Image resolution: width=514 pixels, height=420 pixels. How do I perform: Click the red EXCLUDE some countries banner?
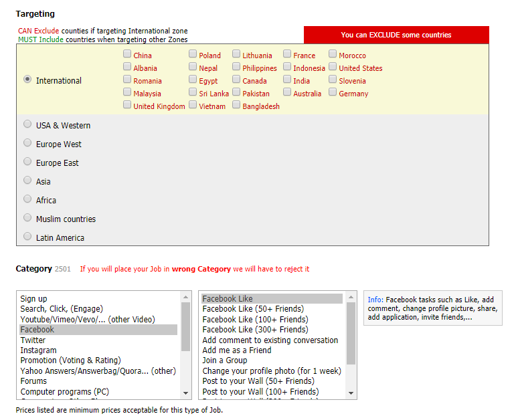pyautogui.click(x=396, y=35)
